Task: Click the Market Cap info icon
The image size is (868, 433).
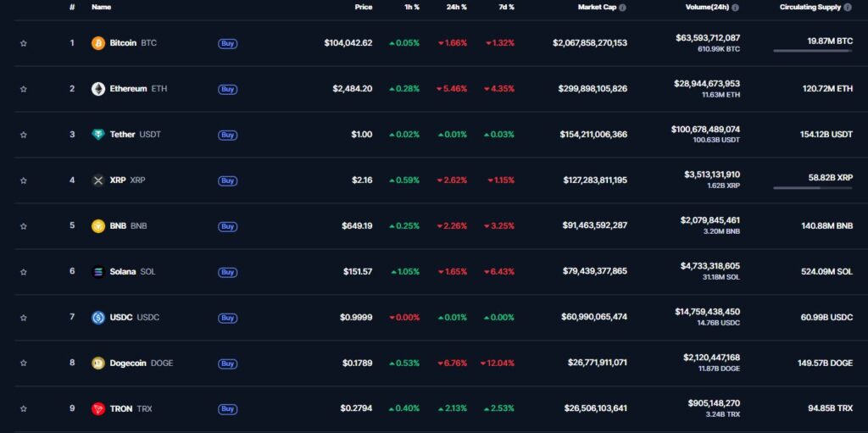Action: point(622,8)
